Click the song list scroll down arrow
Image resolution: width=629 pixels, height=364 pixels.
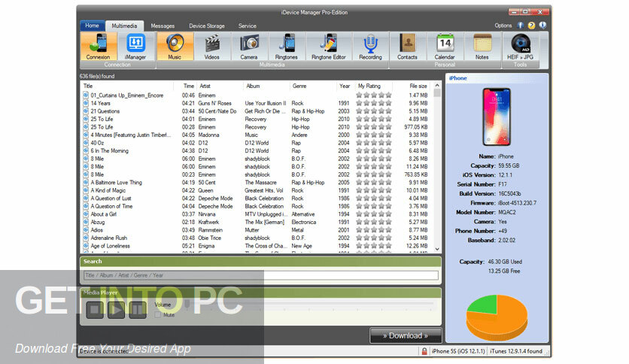point(437,249)
